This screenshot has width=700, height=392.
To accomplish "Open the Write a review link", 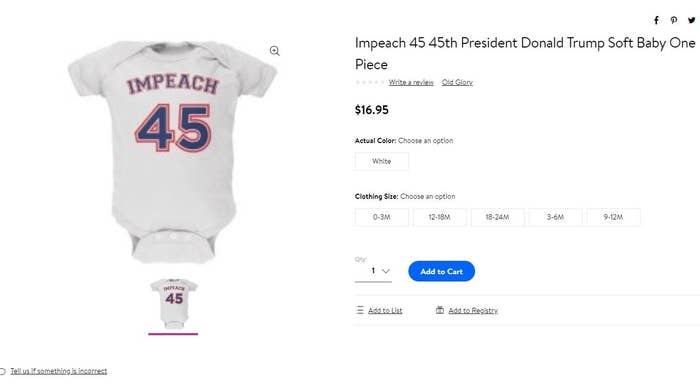I will click(x=411, y=82).
